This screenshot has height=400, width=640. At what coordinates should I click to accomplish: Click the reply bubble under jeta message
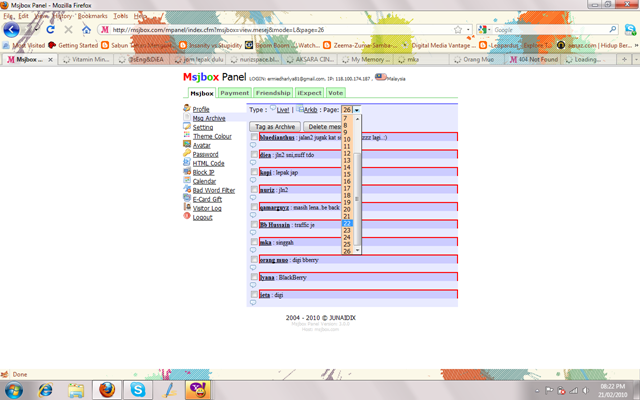[x=253, y=302]
